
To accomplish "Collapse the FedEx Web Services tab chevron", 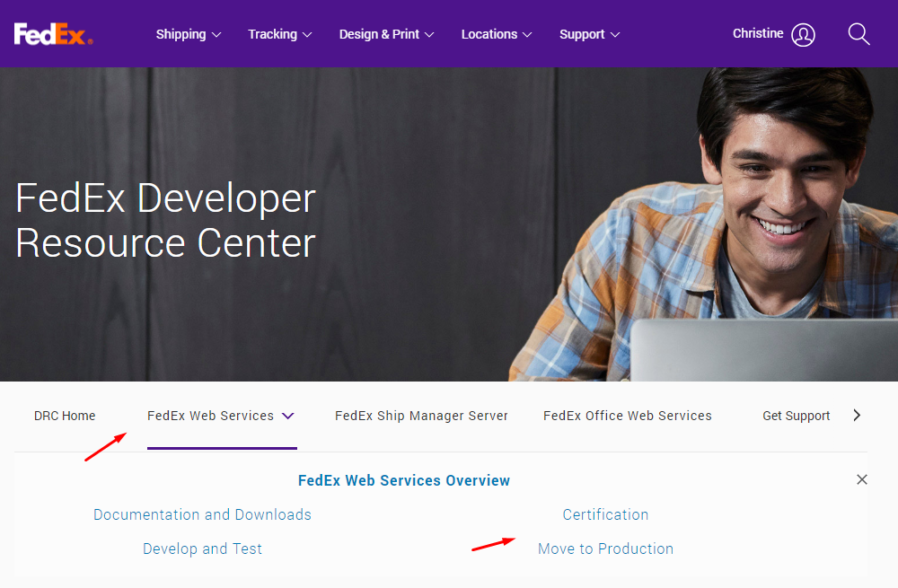I will (288, 416).
